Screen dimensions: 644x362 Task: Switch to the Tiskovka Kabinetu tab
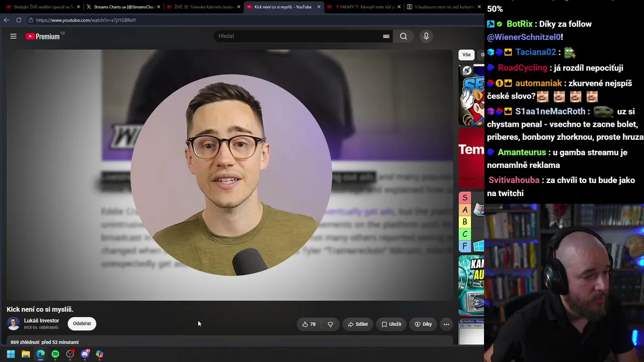click(203, 7)
